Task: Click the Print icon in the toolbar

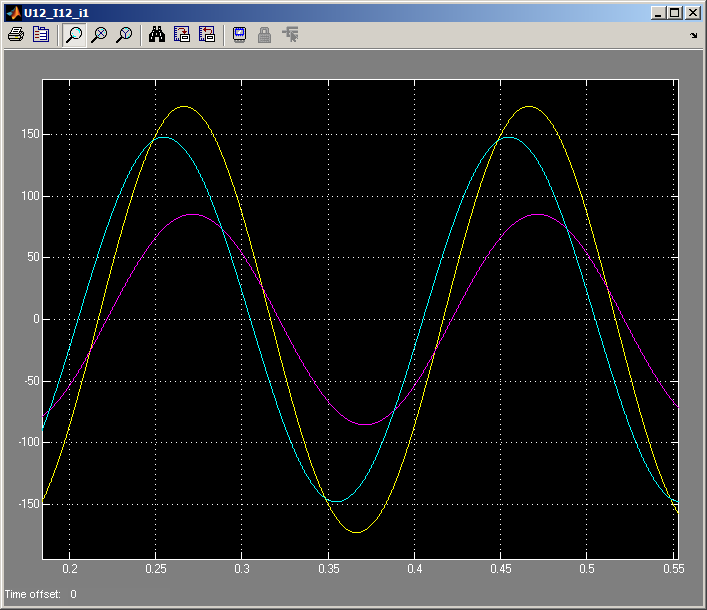Action: pos(16,35)
